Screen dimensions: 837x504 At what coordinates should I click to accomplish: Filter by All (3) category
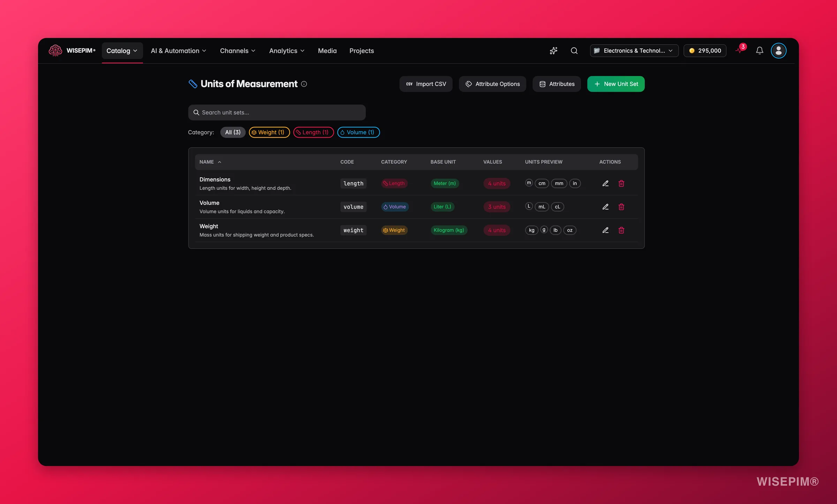[x=233, y=132]
